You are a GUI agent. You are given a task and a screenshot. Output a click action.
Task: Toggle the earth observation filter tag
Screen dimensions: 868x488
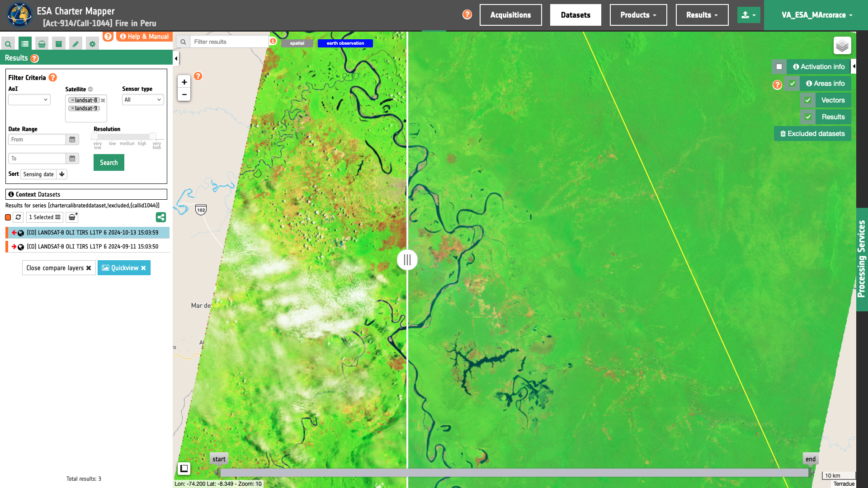click(345, 43)
